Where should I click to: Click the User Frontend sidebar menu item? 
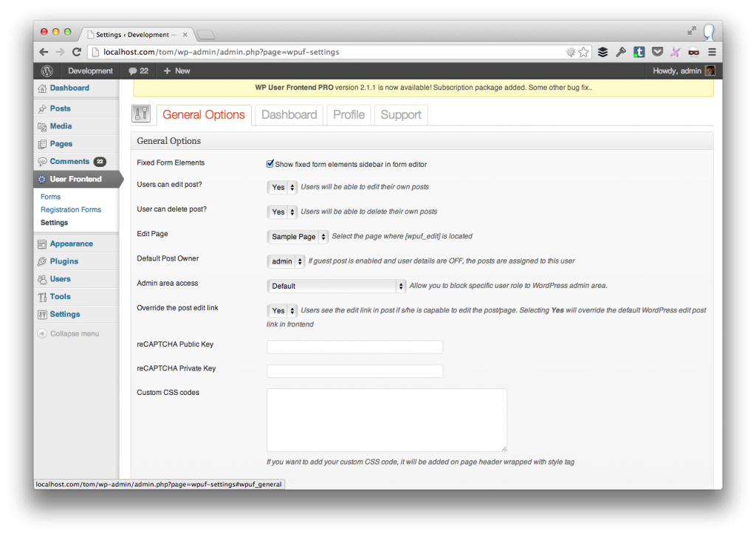77,179
